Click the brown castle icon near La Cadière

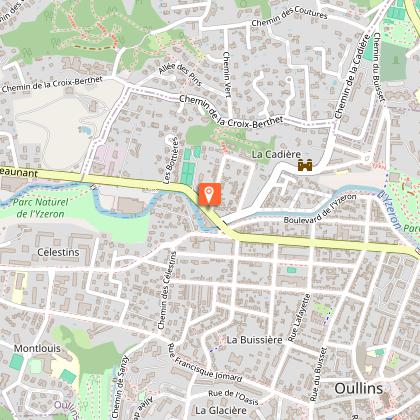coord(305,165)
